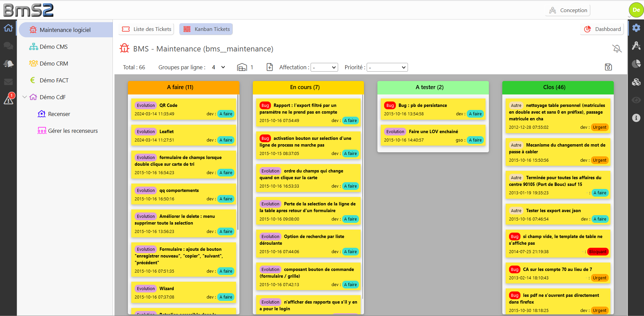644x316 pixels.
Task: Open the alerts warning triangle icon
Action: [8, 100]
